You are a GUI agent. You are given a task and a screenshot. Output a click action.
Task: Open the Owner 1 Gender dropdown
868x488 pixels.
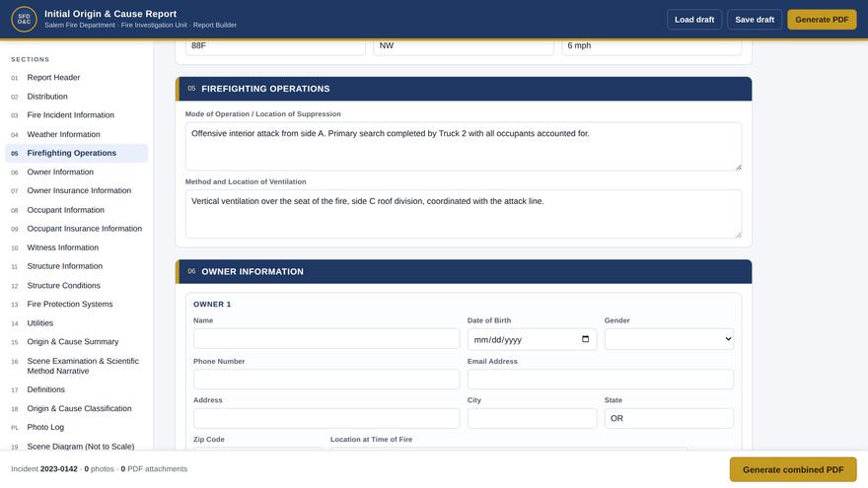tap(669, 339)
